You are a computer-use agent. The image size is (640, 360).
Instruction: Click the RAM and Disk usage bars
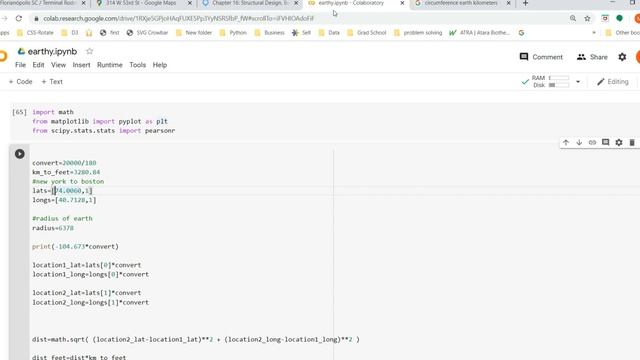(x=559, y=81)
